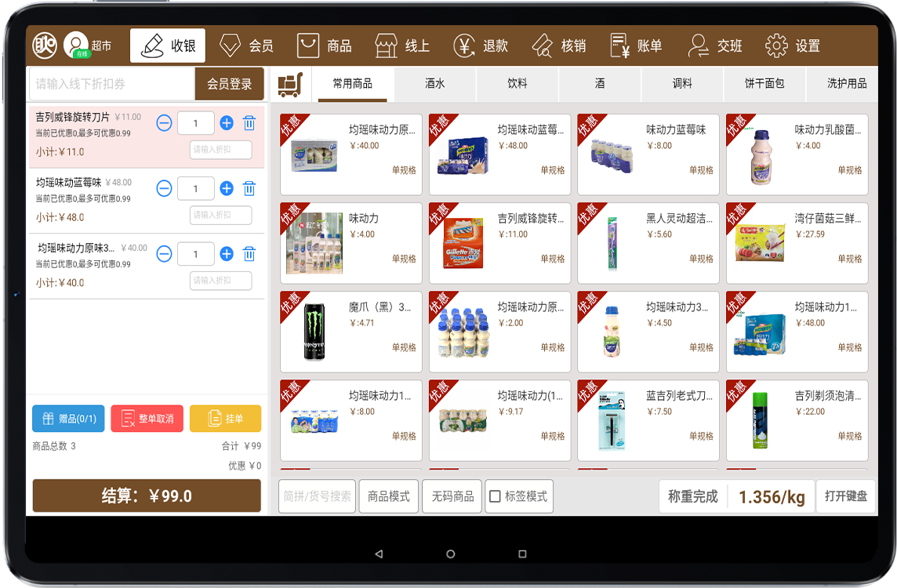Decrease quantity of 均瑶味动力原味3...
The height and width of the screenshot is (588, 897).
point(164,254)
